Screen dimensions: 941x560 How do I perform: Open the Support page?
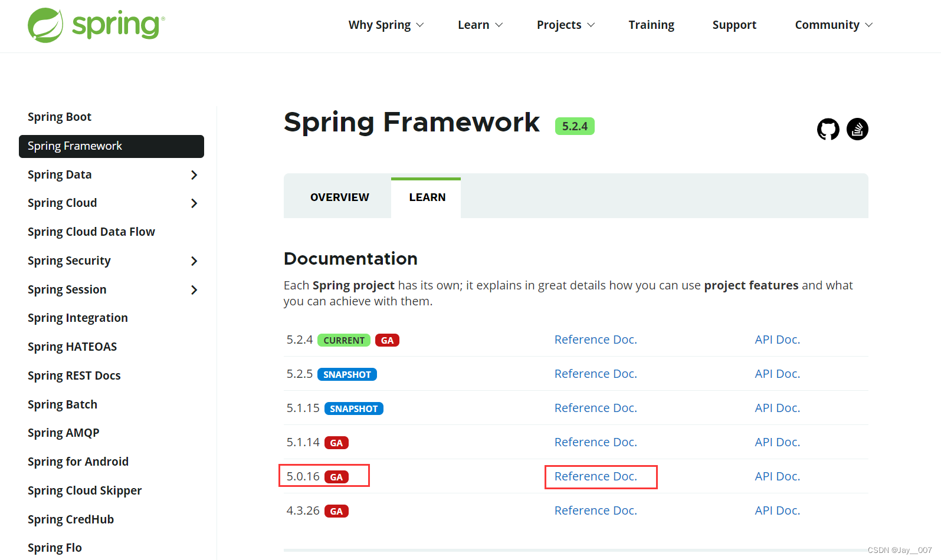click(x=735, y=25)
